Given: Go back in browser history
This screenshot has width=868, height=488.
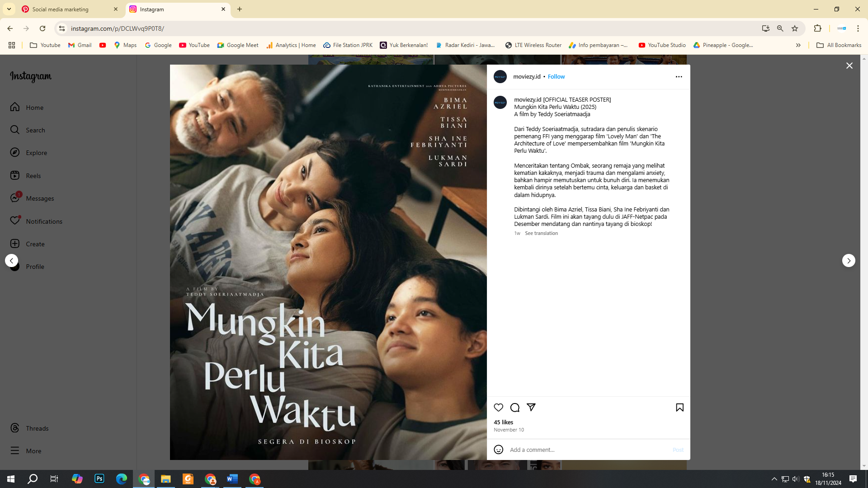Looking at the screenshot, I should (x=10, y=28).
